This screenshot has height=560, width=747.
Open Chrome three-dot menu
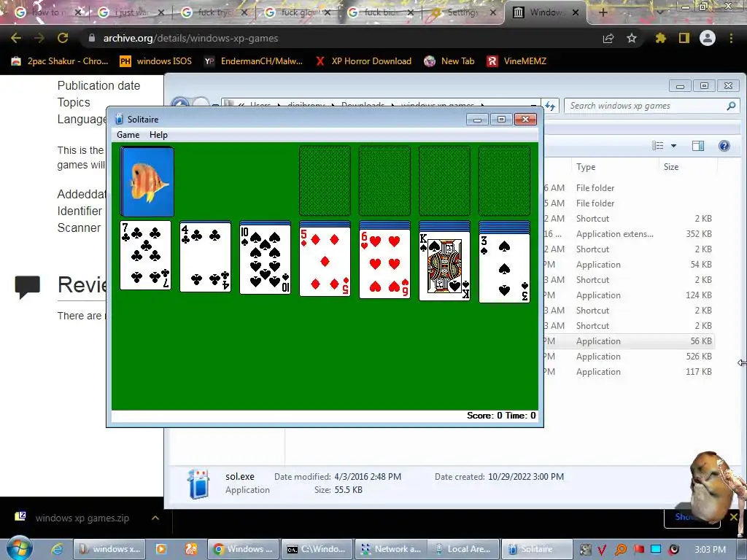(731, 38)
